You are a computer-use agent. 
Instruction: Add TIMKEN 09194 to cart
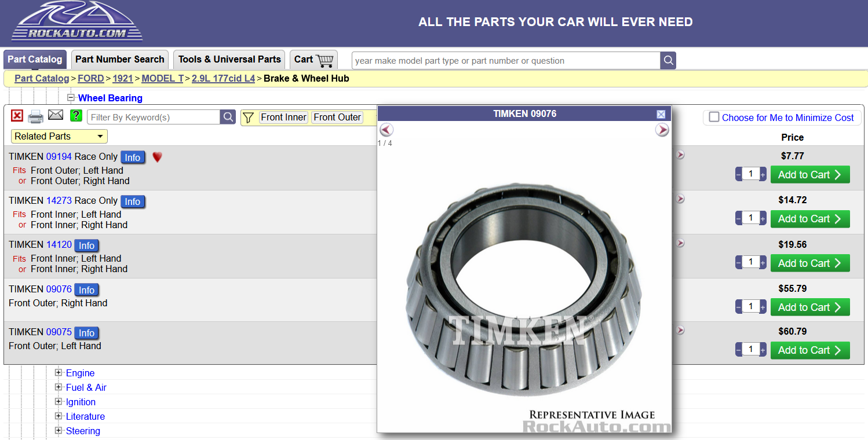tap(809, 175)
